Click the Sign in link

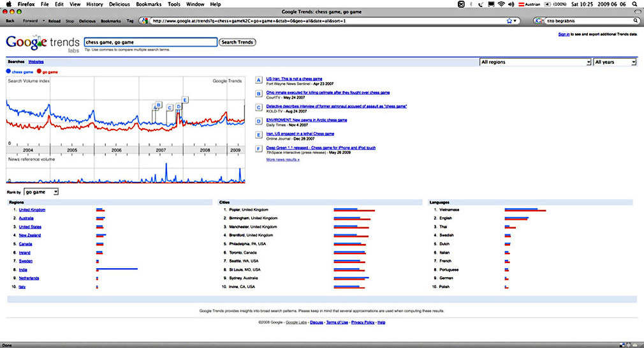click(564, 34)
